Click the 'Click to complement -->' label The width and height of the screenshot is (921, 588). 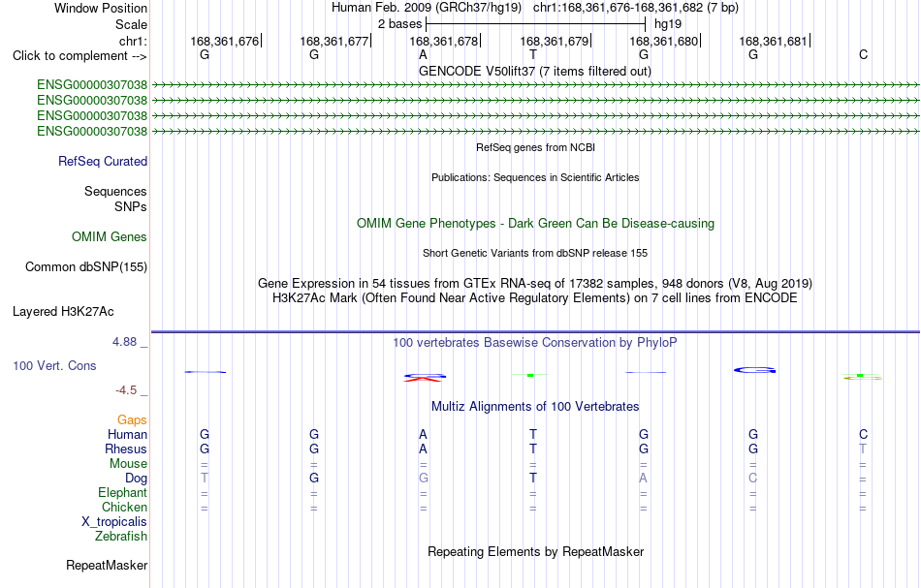coord(79,56)
